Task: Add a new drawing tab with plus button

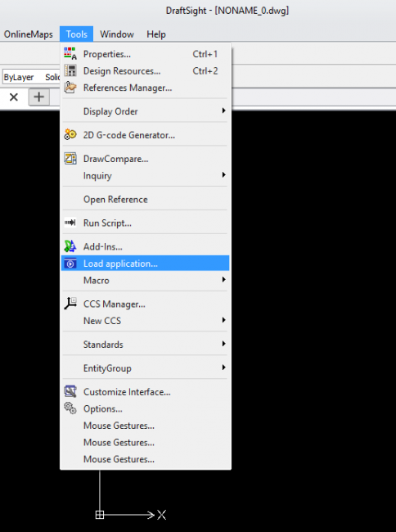Action: coord(39,97)
